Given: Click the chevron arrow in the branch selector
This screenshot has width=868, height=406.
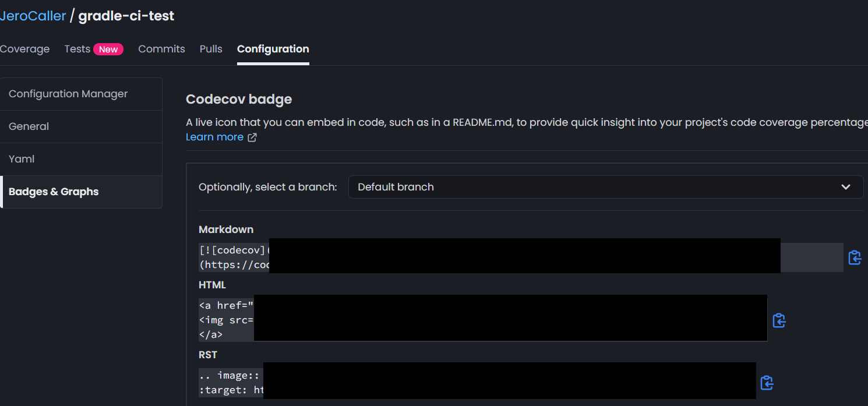Looking at the screenshot, I should (x=846, y=187).
